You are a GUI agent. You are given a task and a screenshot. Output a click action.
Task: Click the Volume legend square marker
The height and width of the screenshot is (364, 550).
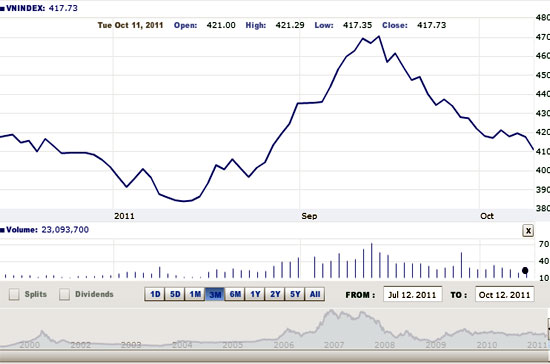coord(2,230)
